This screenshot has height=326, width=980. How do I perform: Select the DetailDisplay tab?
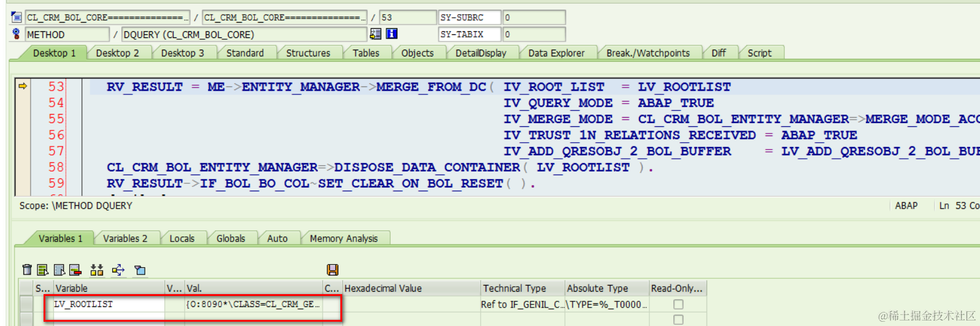coord(481,53)
